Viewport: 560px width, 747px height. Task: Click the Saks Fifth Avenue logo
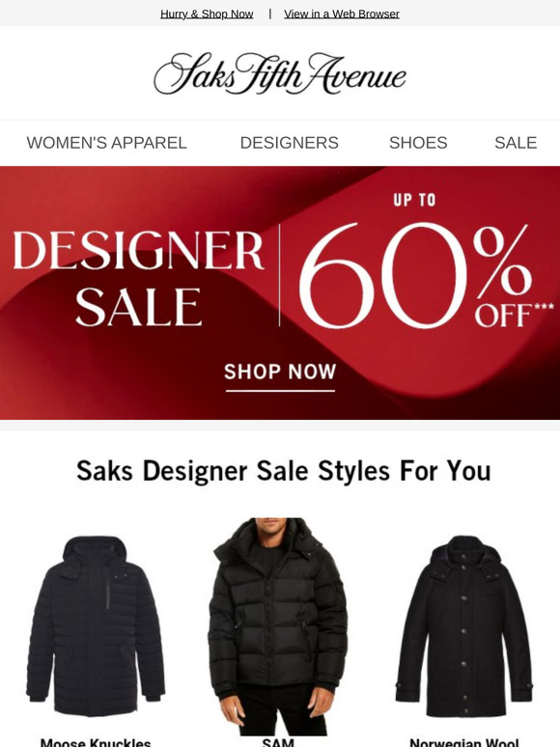coord(280,73)
